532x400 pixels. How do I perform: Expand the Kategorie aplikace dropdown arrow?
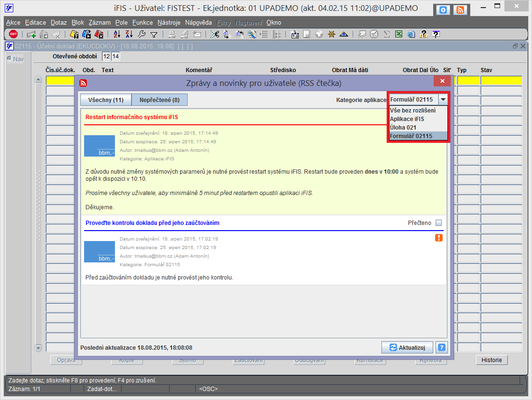[x=443, y=99]
